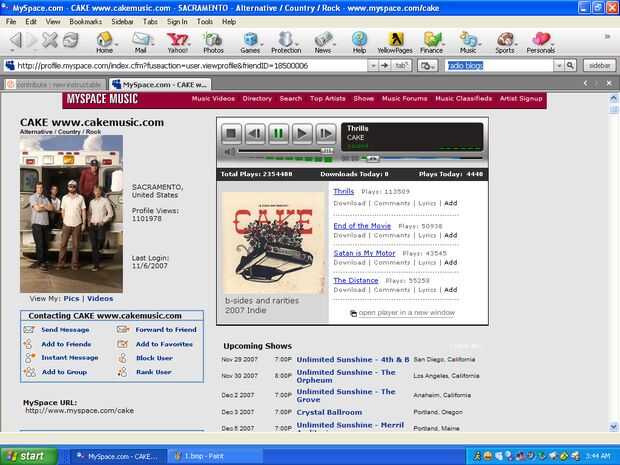Click the address bar Go arrow
Screen dimensions: 620x465
pos(384,66)
